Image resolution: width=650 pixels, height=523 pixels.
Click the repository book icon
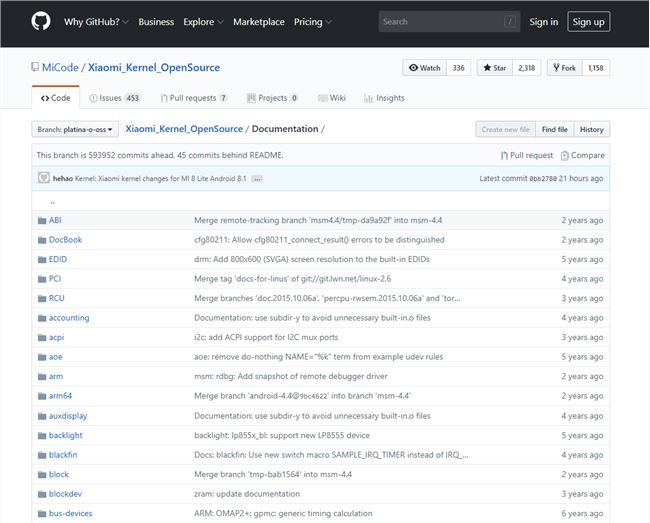coord(35,67)
